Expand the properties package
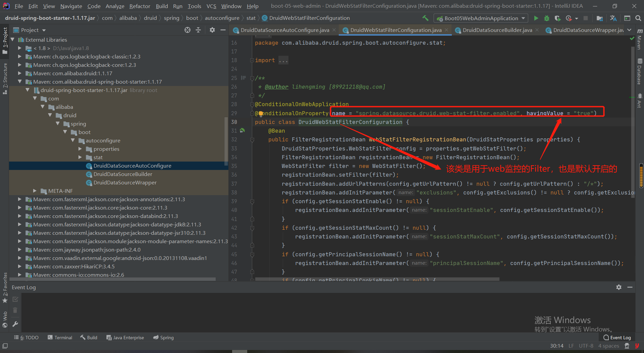644x353 pixels. (80, 149)
